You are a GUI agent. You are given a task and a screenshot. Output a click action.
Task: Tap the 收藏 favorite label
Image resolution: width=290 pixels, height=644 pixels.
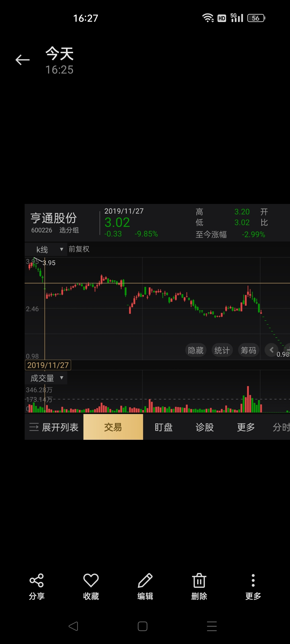91,596
